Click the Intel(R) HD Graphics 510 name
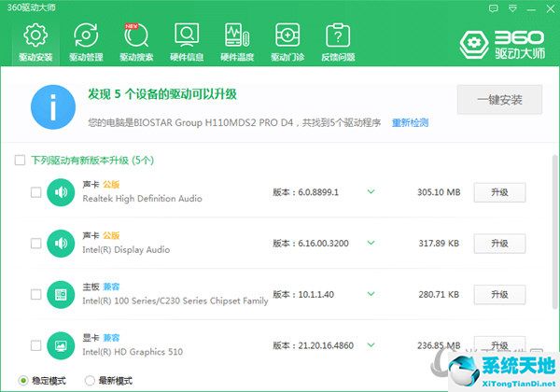Viewport: 560px width, 392px height. tap(133, 352)
